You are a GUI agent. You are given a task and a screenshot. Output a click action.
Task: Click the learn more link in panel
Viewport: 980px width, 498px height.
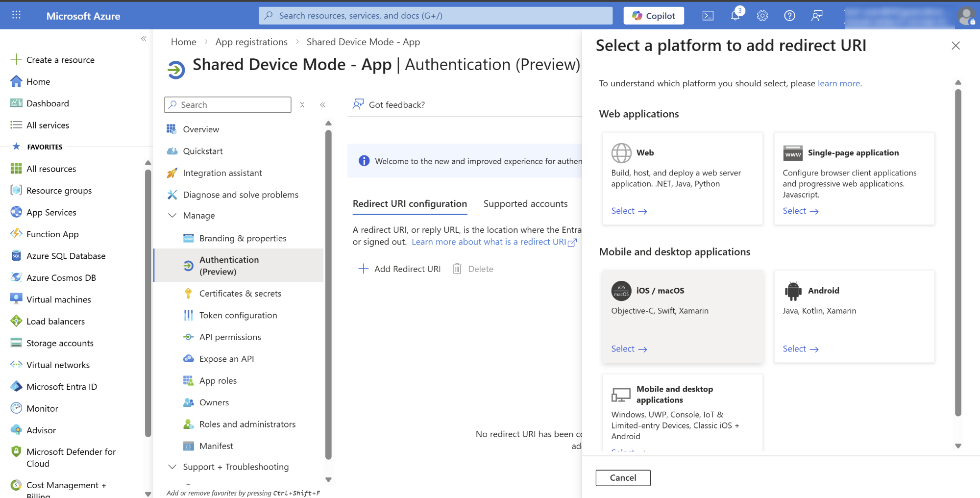tap(838, 83)
